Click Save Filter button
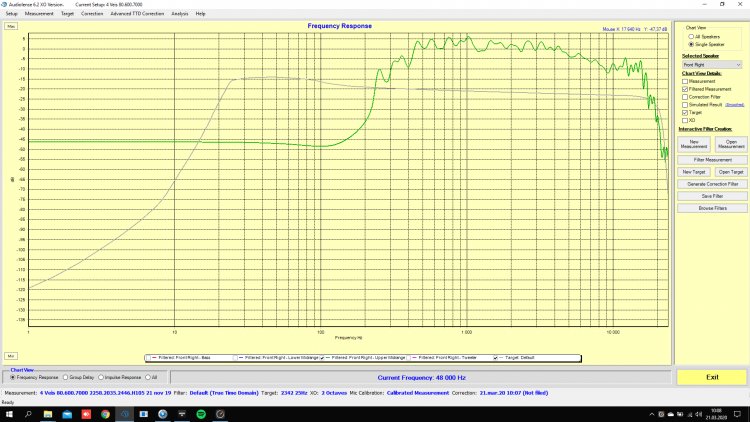The height and width of the screenshot is (422, 750). click(712, 196)
